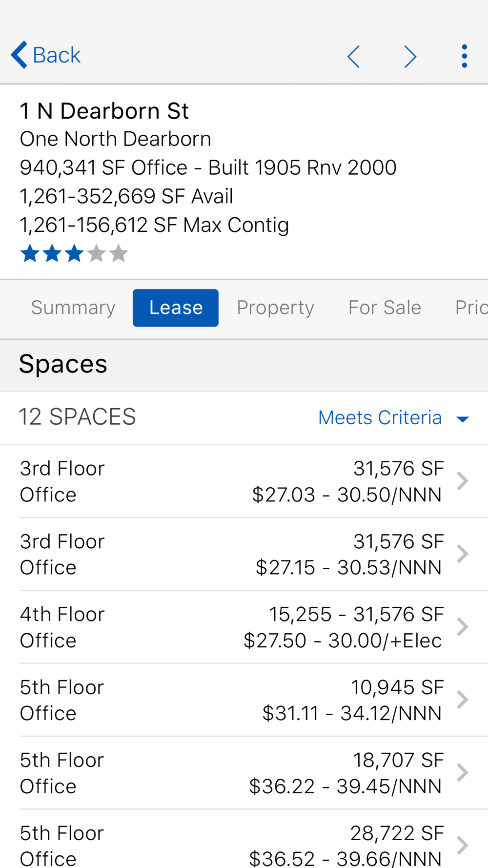
Task: Open the 28,722 SF 5th Floor space
Action: [244, 845]
